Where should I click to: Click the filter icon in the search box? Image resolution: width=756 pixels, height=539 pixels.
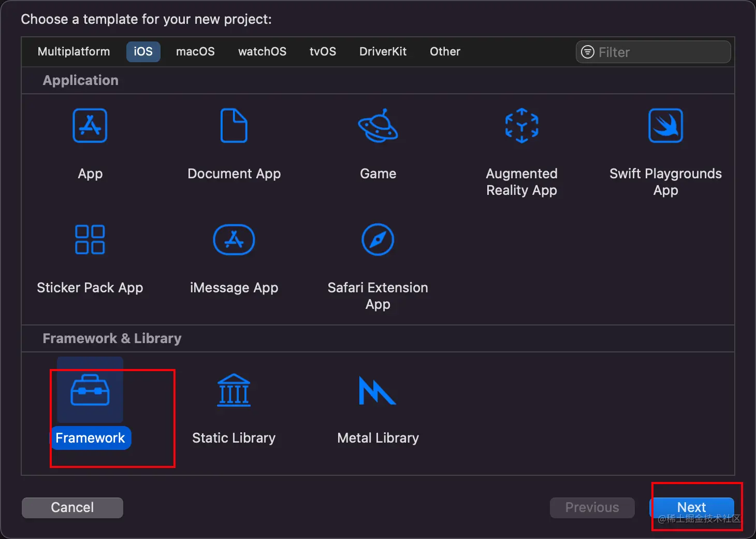[588, 52]
